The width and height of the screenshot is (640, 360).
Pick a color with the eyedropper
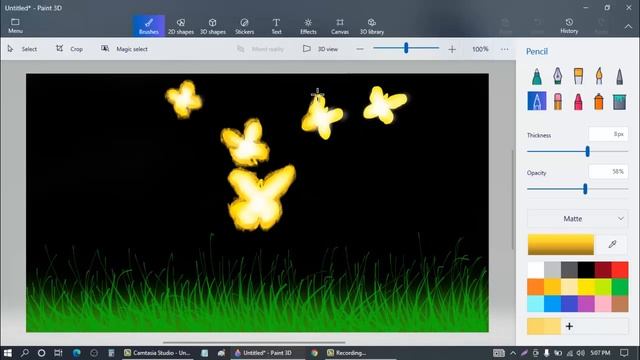(612, 244)
